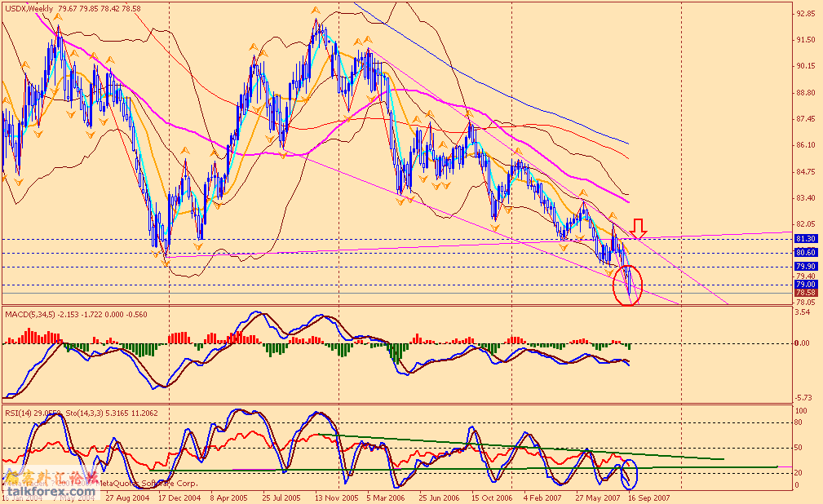The width and height of the screenshot is (823, 504).
Task: Select the 17 Dec 2004 date label
Action: click(179, 497)
